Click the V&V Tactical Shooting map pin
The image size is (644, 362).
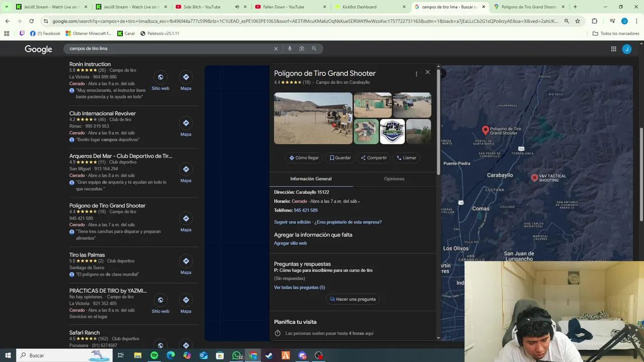pyautogui.click(x=534, y=177)
